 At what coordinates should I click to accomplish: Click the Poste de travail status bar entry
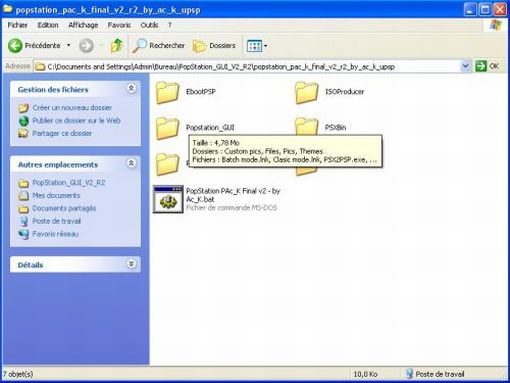pyautogui.click(x=435, y=374)
